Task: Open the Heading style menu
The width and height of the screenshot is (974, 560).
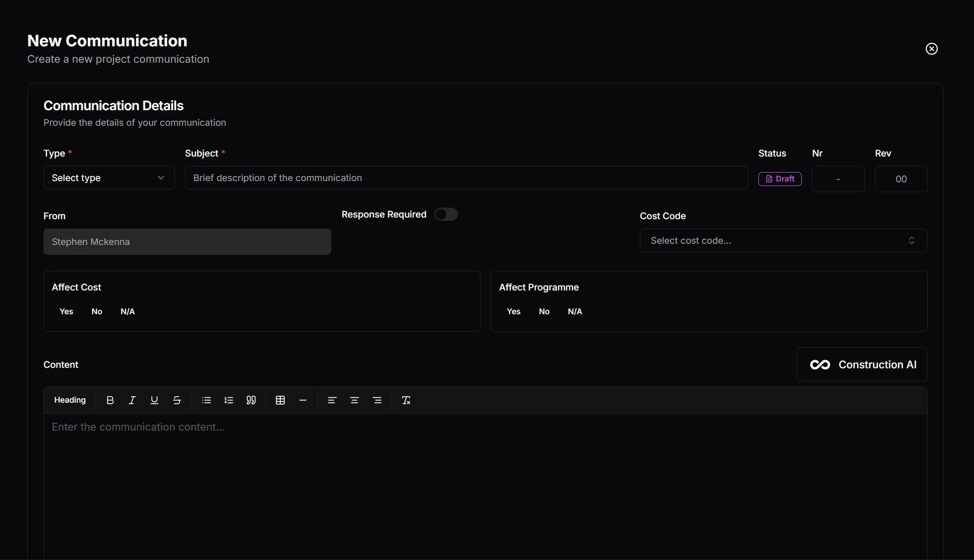Action: 70,400
